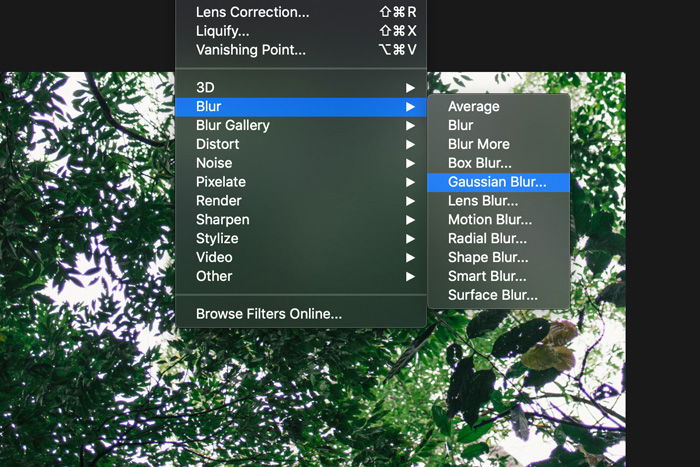Choose Gaussian Blur from submenu
This screenshot has width=700, height=467.
coord(498,182)
